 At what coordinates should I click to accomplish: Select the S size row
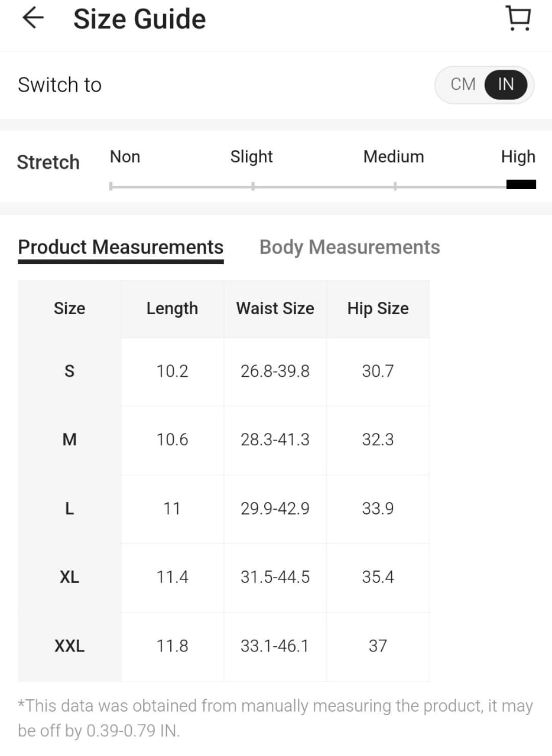(x=69, y=372)
